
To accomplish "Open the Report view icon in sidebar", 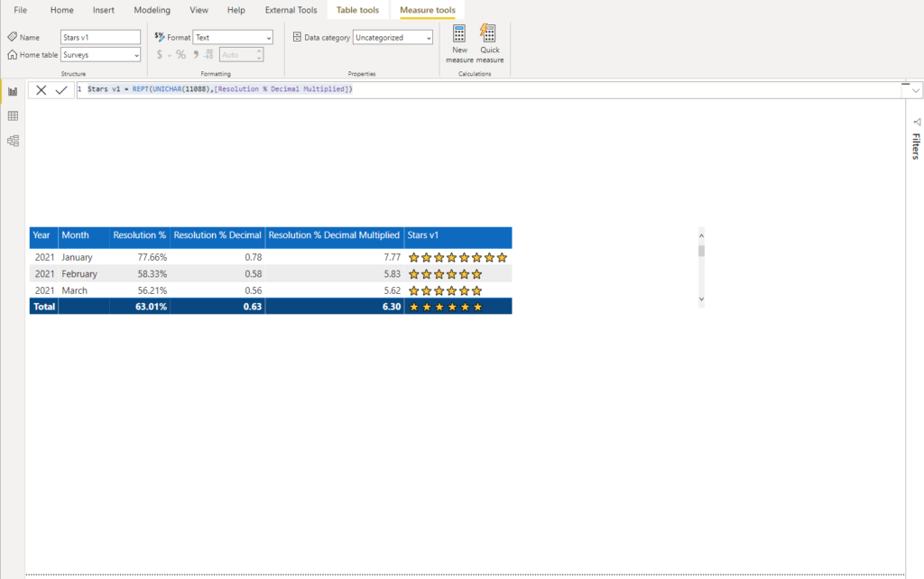I will (x=13, y=91).
